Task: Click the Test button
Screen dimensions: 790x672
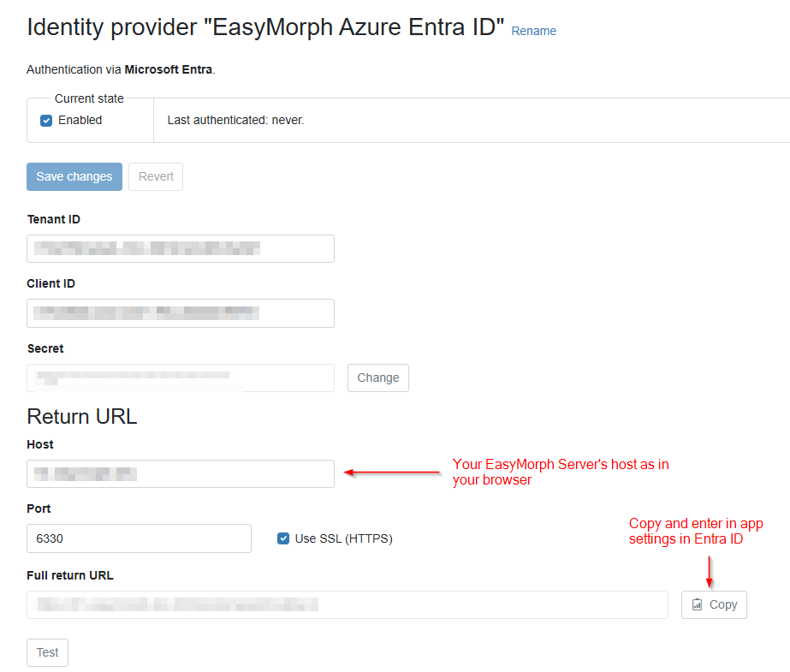Action: tap(47, 653)
